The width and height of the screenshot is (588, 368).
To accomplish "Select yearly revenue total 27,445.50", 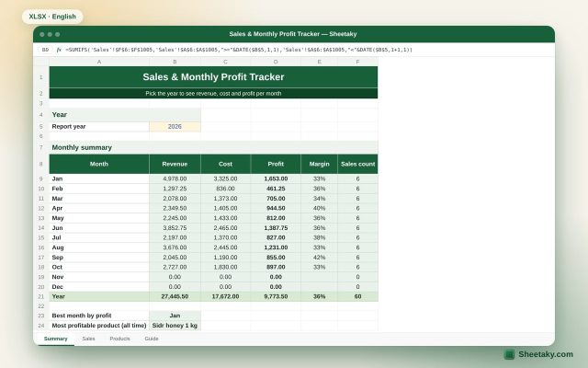I will [175, 296].
